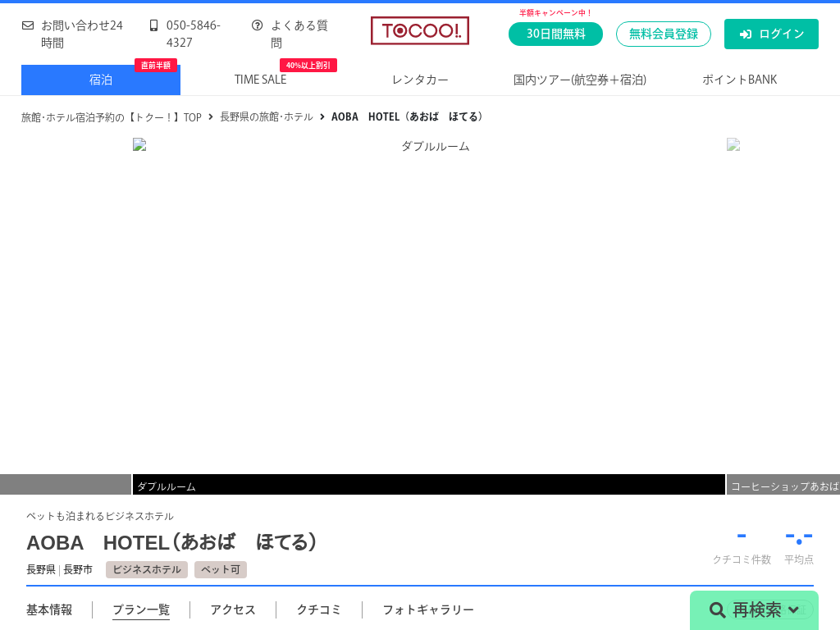Click the TOCOO! logo
This screenshot has width=840, height=630.
click(x=419, y=31)
